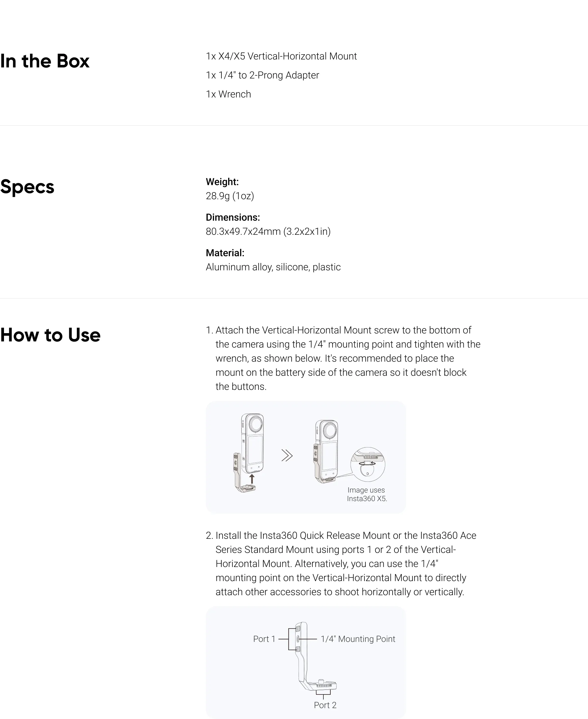Viewport: 588px width, 719px height.
Task: Click the "Port 2" label
Action: tap(325, 705)
